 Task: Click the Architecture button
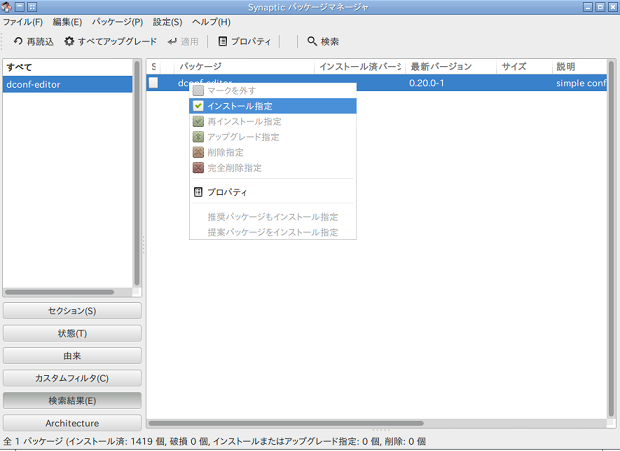[72, 423]
